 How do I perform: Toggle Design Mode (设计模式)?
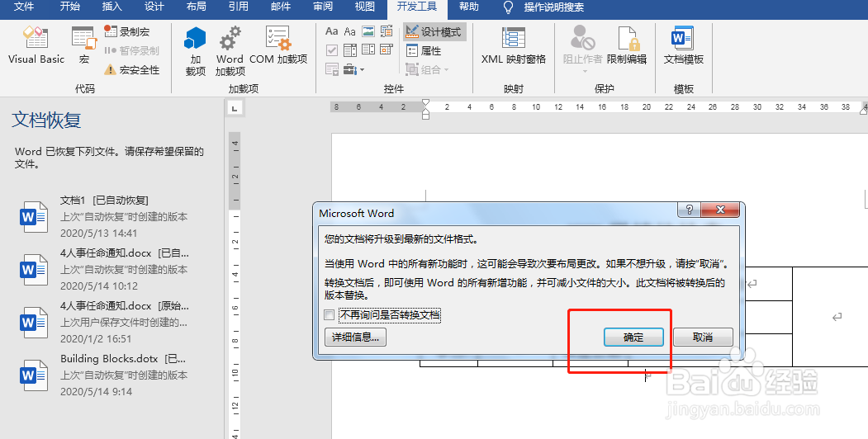pyautogui.click(x=434, y=31)
